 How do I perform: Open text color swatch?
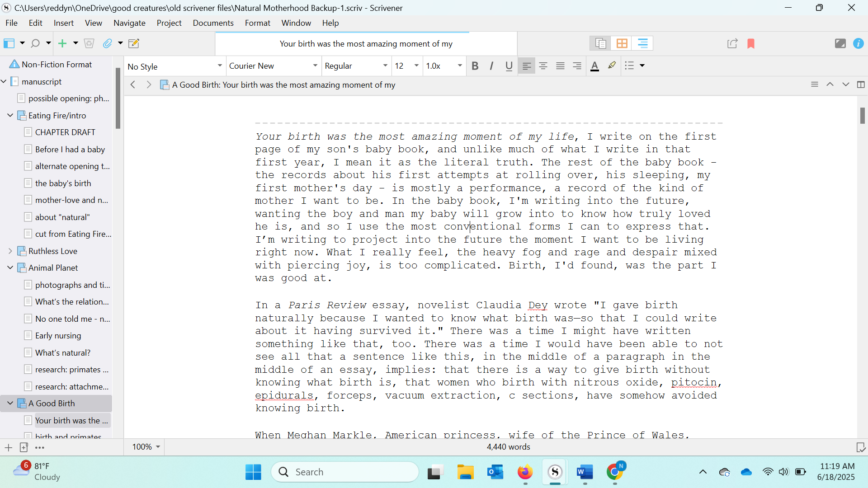click(x=594, y=66)
